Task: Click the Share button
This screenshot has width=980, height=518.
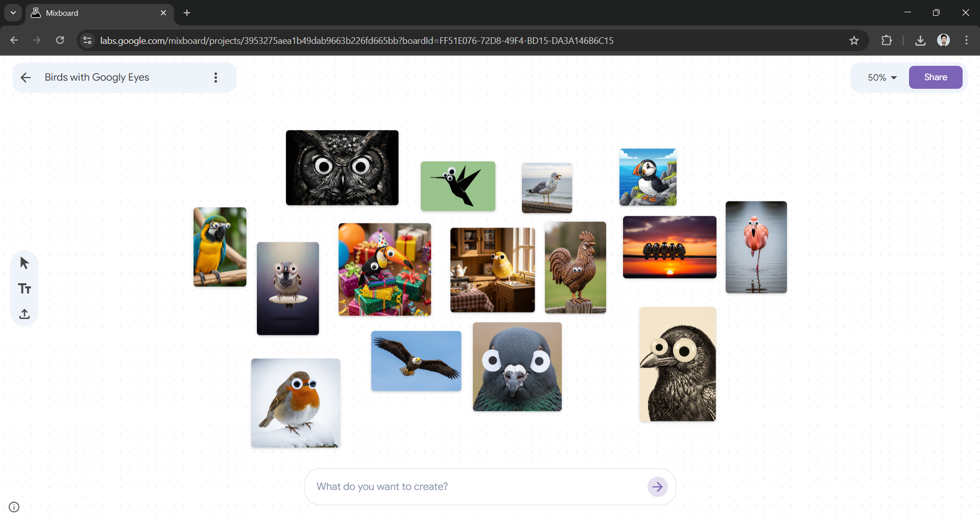Action: (935, 77)
